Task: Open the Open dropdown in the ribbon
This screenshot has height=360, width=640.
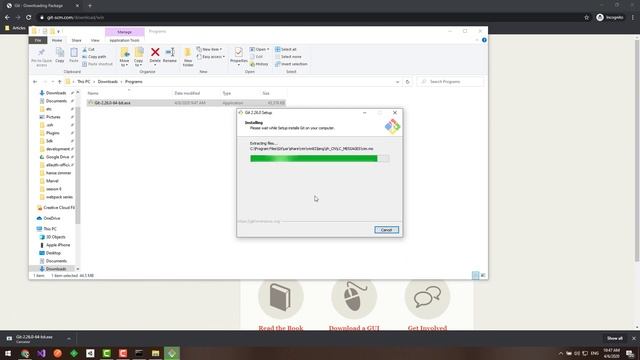Action: pos(260,49)
